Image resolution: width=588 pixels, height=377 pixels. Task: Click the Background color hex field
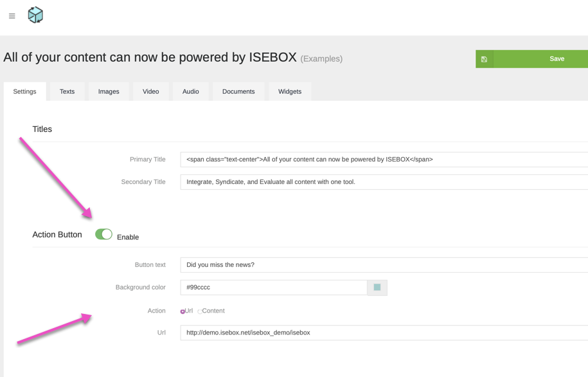click(x=274, y=288)
